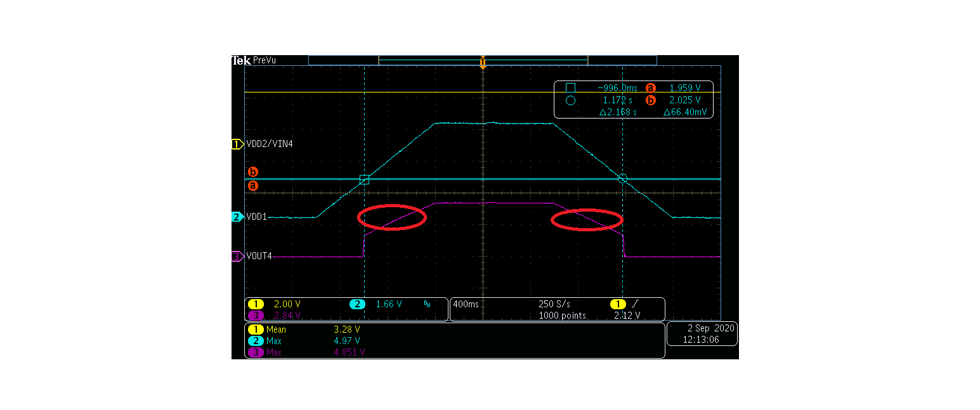This screenshot has width=980, height=410.
Task: Click the 4.851 V max measurement value
Action: [350, 352]
